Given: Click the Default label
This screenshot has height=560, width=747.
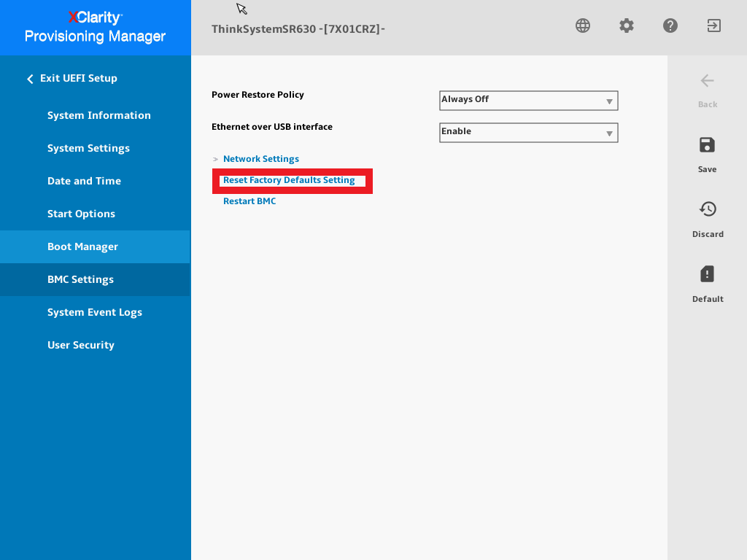Looking at the screenshot, I should click(x=708, y=298).
